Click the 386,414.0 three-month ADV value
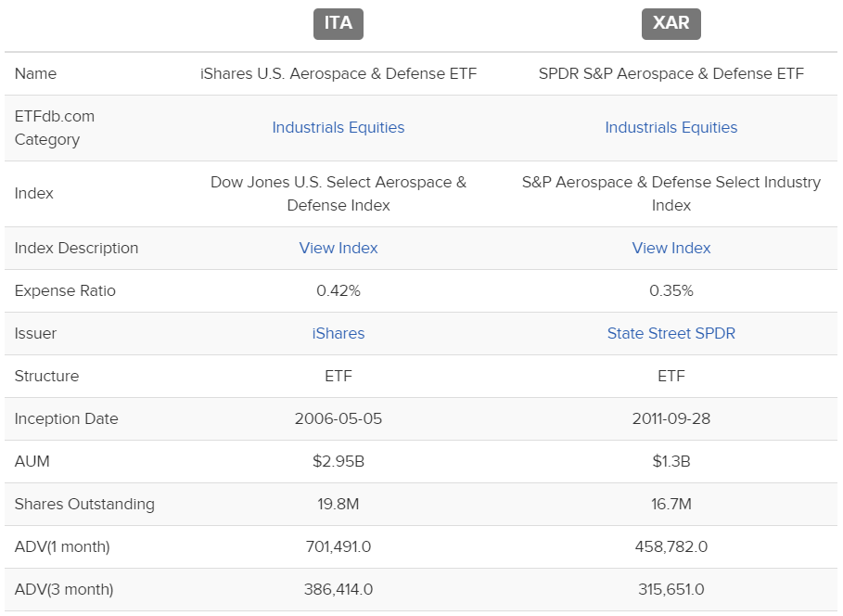Screen dimensions: 843x616 point(338,590)
